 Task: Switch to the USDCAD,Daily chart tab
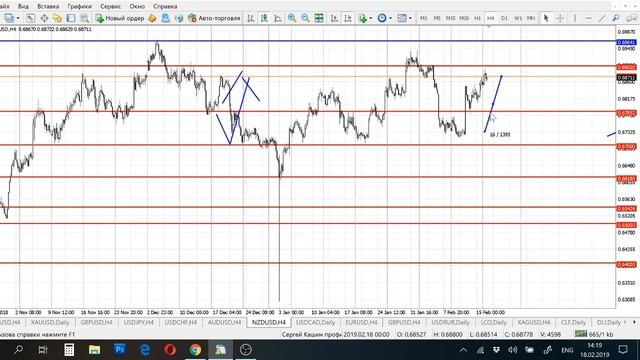coord(315,322)
